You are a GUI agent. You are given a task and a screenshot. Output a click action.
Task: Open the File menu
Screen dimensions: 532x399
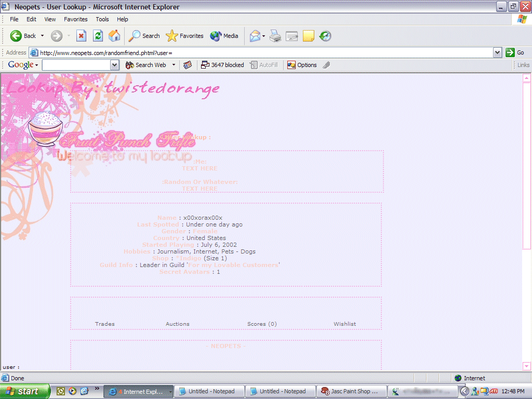tap(14, 19)
